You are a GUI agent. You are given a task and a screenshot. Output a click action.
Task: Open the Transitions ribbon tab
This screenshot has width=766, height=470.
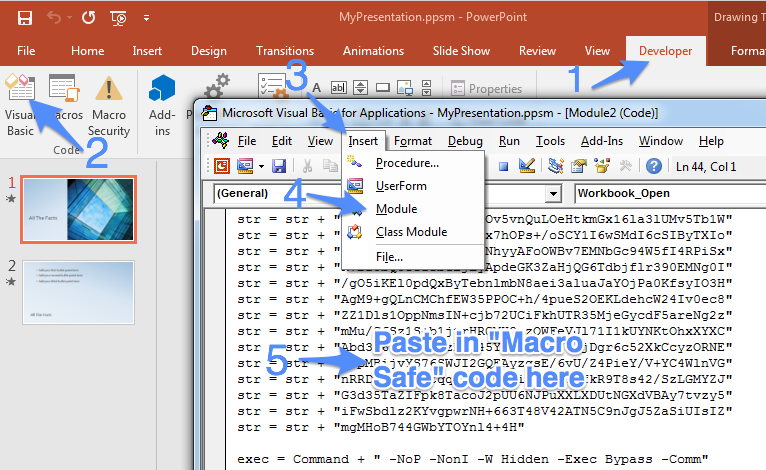click(x=285, y=51)
